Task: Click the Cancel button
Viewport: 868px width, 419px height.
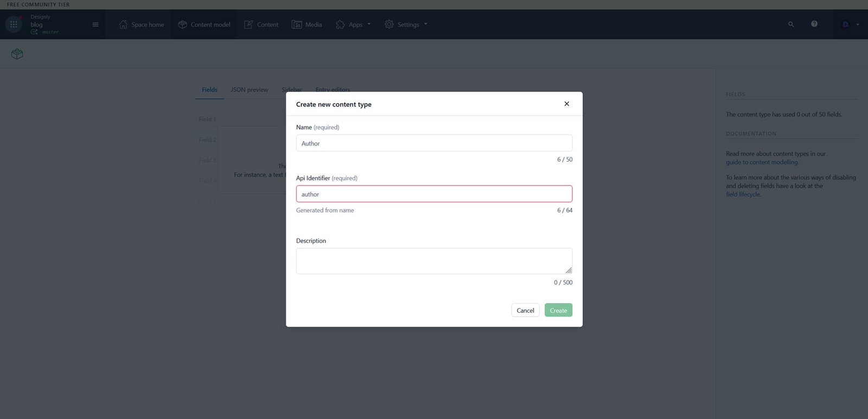Action: click(x=525, y=310)
